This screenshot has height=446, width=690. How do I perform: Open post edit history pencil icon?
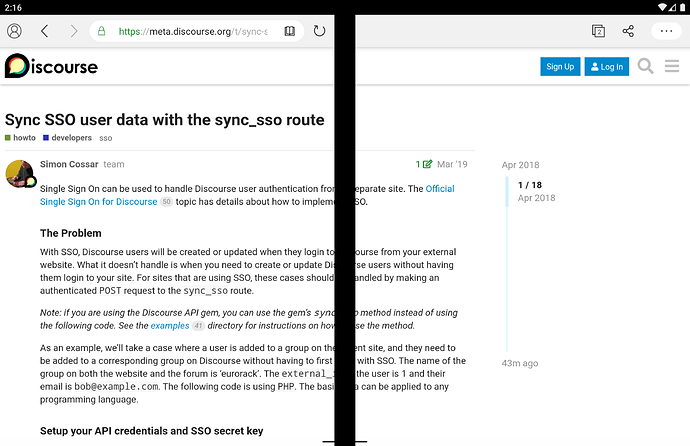tap(424, 164)
